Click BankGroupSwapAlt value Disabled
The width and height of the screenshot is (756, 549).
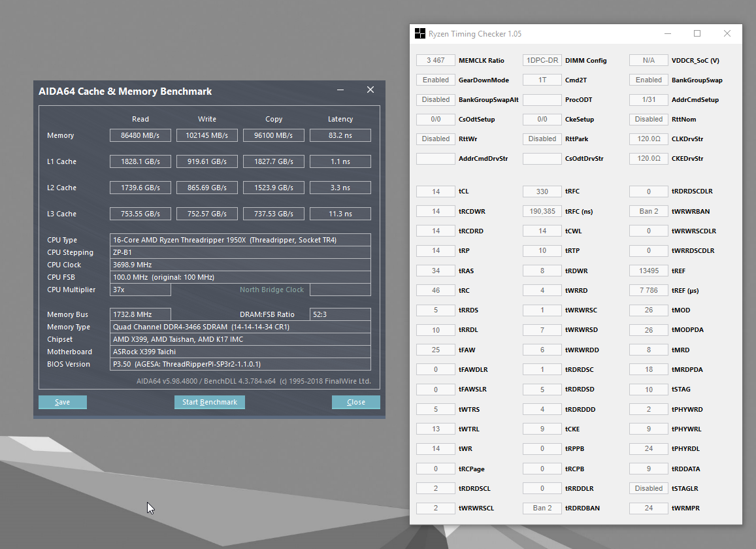tap(436, 99)
